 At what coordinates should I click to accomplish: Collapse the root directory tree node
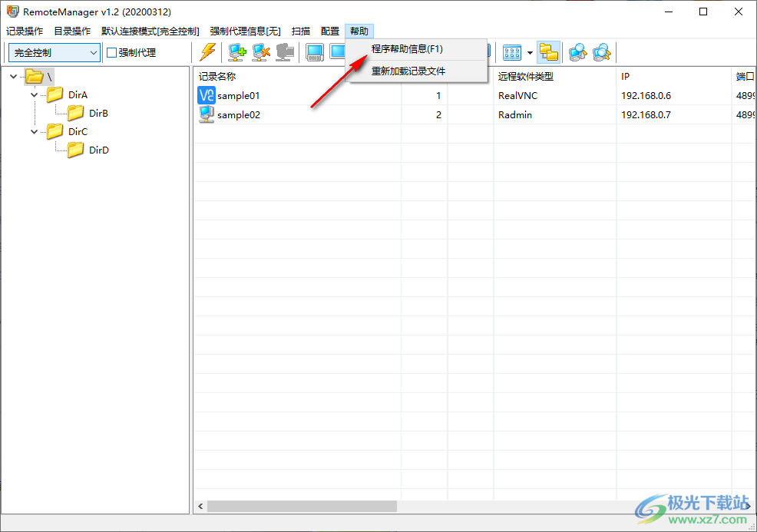(x=14, y=76)
